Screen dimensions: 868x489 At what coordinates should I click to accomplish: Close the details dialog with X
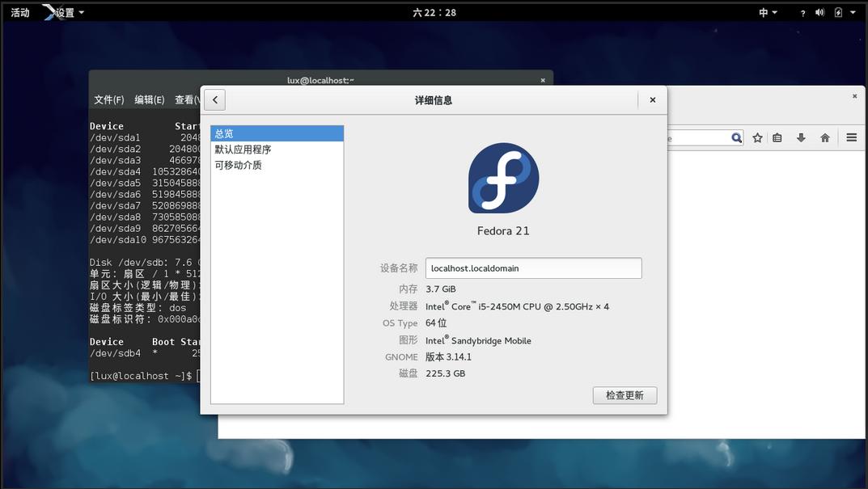[653, 100]
